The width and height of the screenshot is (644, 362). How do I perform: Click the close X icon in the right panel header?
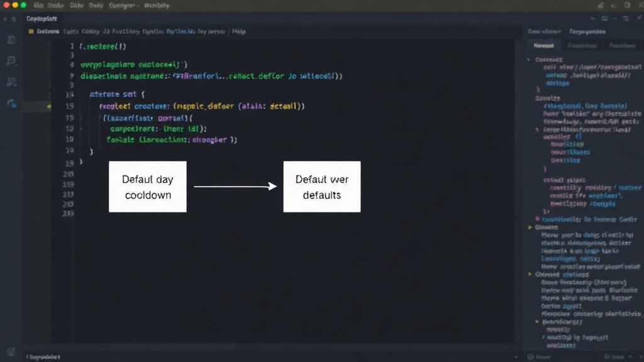(639, 18)
